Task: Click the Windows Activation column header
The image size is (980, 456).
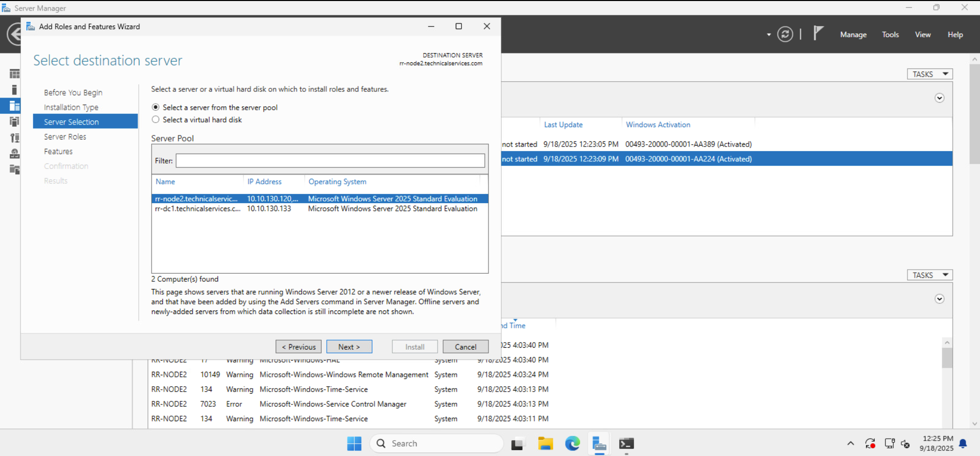Action: (658, 125)
